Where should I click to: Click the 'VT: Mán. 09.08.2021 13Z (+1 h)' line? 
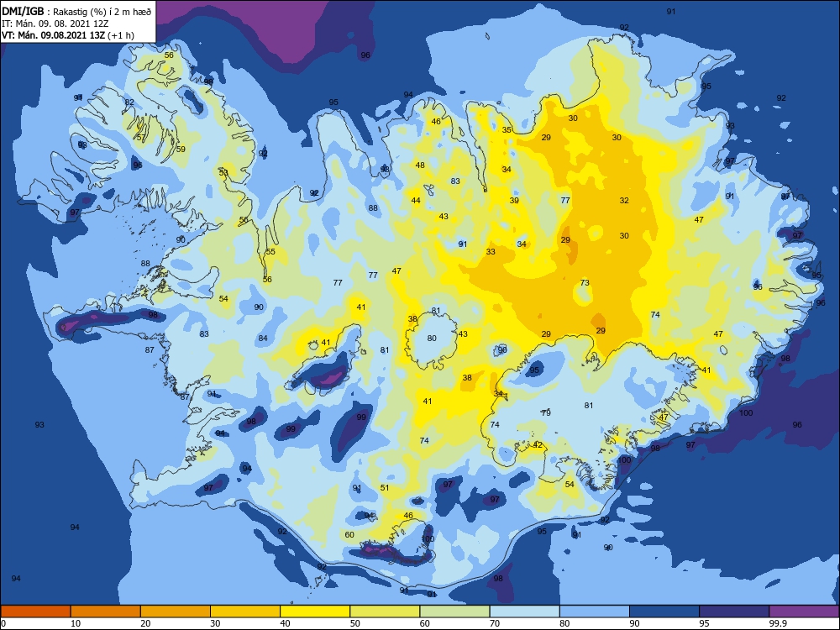tap(68, 35)
